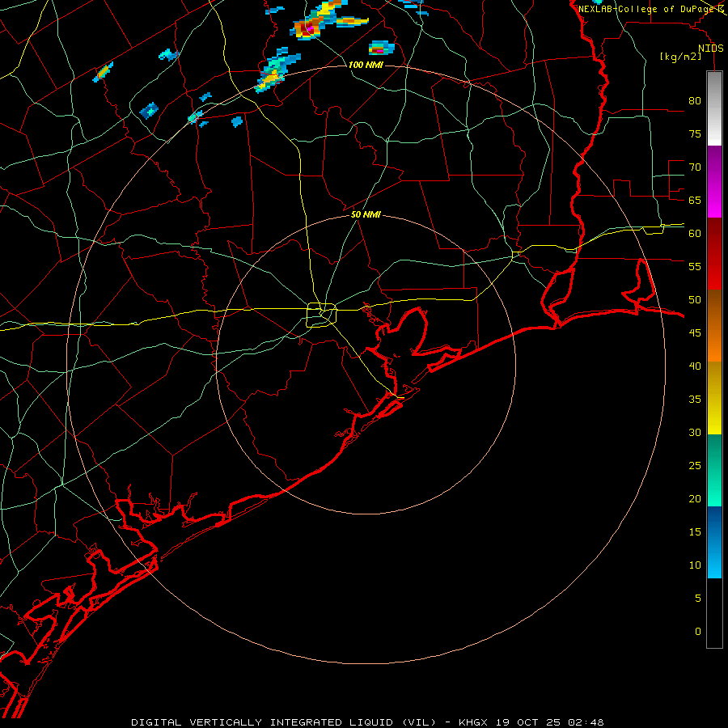The width and height of the screenshot is (728, 728).
Task: Click the 70 value on the color scale
Action: point(695,167)
